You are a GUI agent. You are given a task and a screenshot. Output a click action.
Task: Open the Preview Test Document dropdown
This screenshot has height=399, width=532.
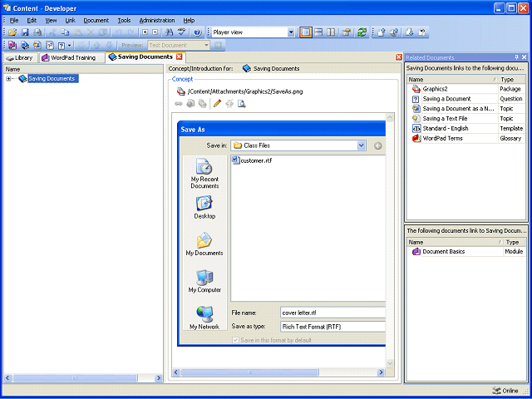pyautogui.click(x=206, y=45)
